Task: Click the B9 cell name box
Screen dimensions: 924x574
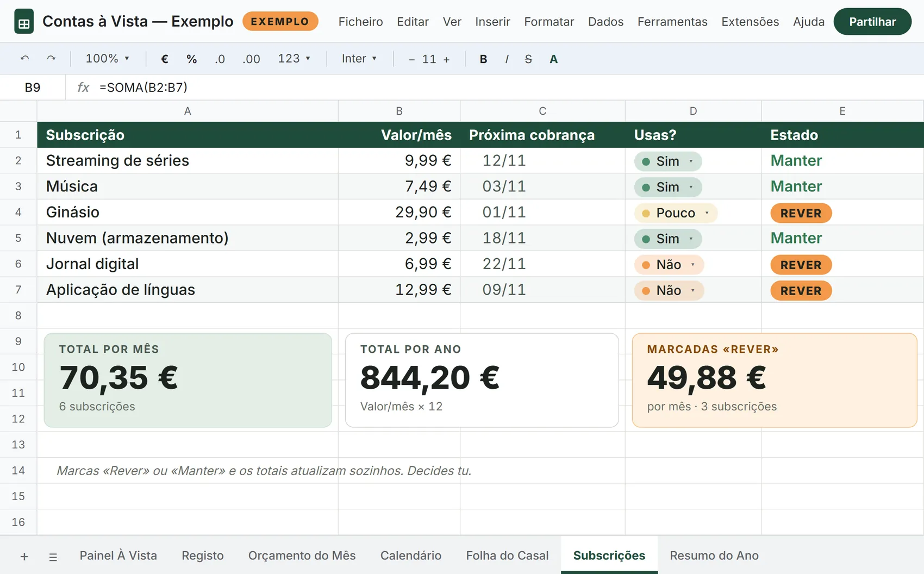Action: click(33, 88)
